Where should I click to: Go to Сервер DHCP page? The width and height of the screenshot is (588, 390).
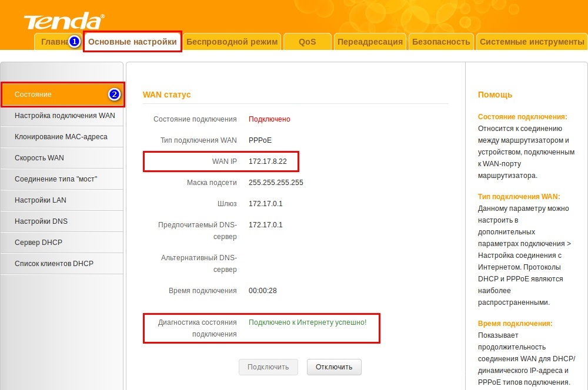click(62, 243)
